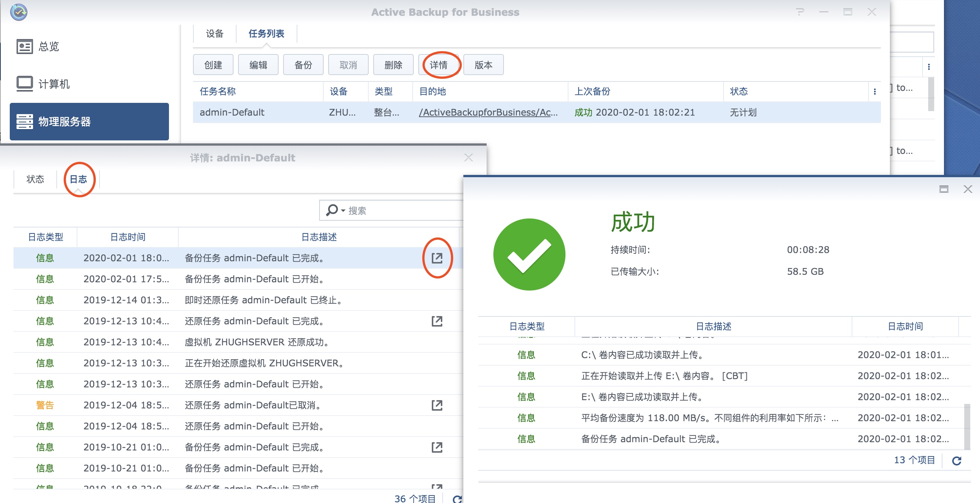This screenshot has width=980, height=503.
Task: Sort by 任务名称 column header
Action: [258, 92]
